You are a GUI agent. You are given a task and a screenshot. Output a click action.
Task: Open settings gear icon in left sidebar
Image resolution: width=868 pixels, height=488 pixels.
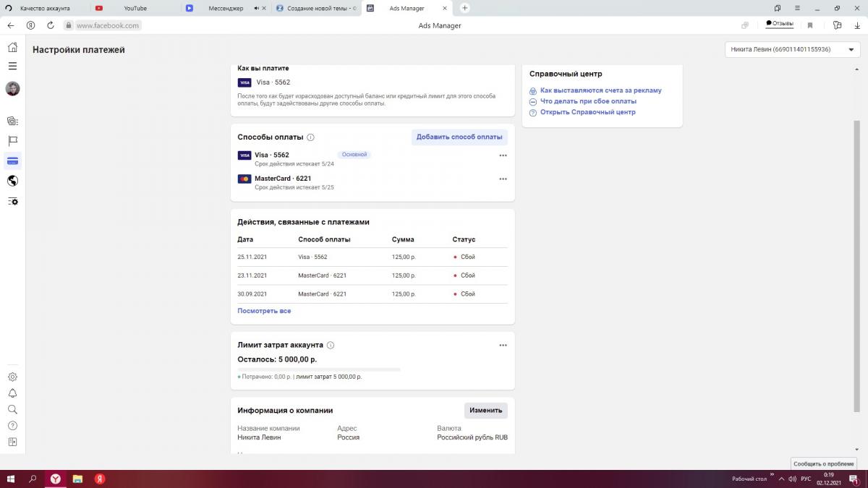pos(12,377)
